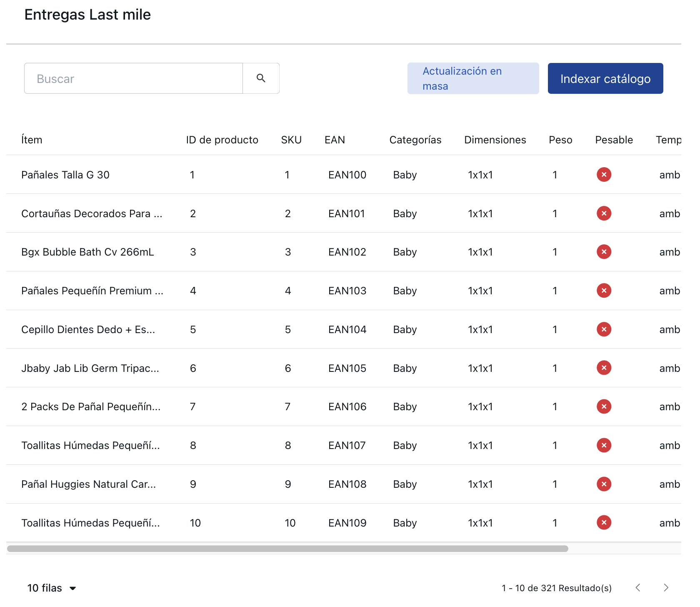The height and width of the screenshot is (607, 700).
Task: Click the horizontal table scrollbar
Action: pyautogui.click(x=287, y=549)
